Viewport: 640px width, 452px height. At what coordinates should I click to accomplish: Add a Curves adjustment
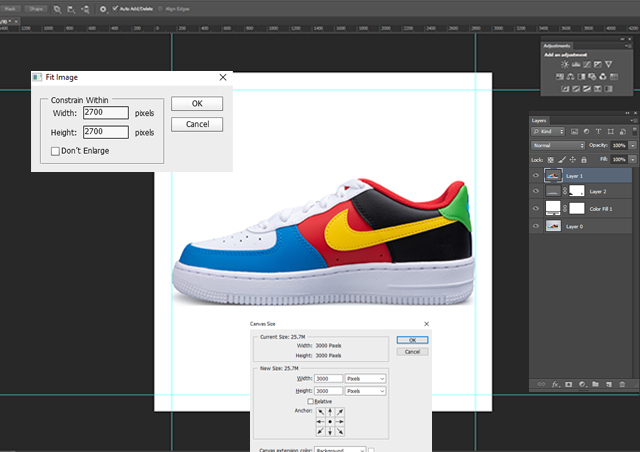coord(587,65)
